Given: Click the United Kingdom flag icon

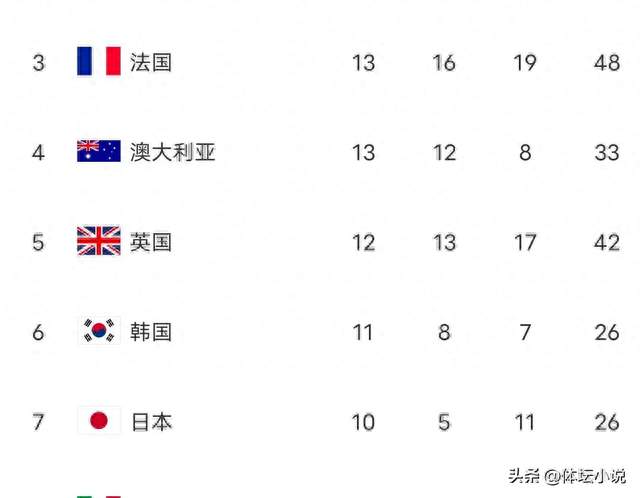Looking at the screenshot, I should pos(99,241).
